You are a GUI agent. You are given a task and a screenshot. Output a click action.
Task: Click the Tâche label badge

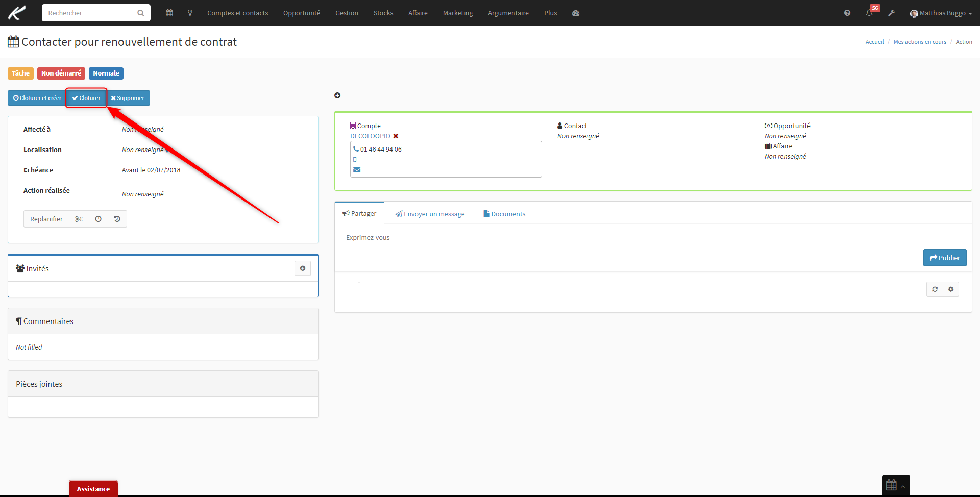pos(20,73)
